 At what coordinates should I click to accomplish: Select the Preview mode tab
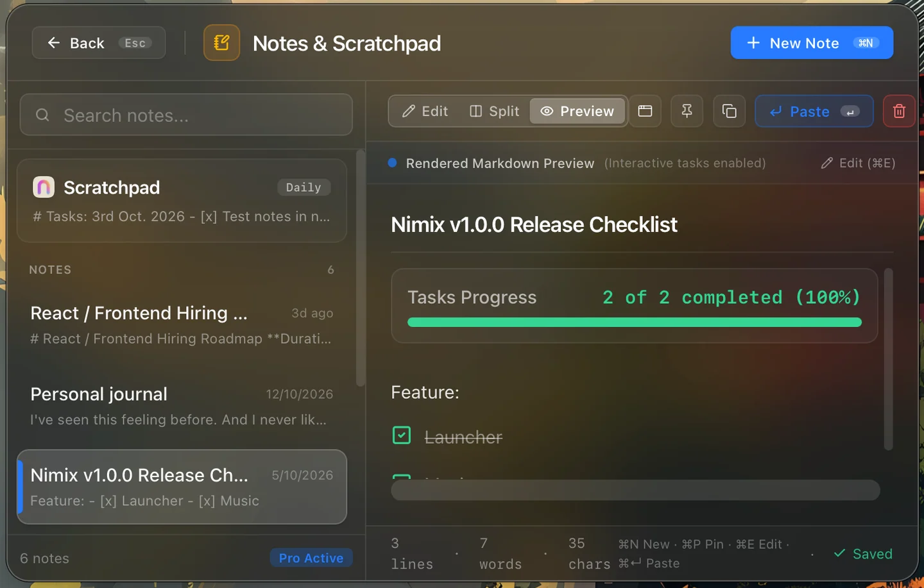coord(577,111)
